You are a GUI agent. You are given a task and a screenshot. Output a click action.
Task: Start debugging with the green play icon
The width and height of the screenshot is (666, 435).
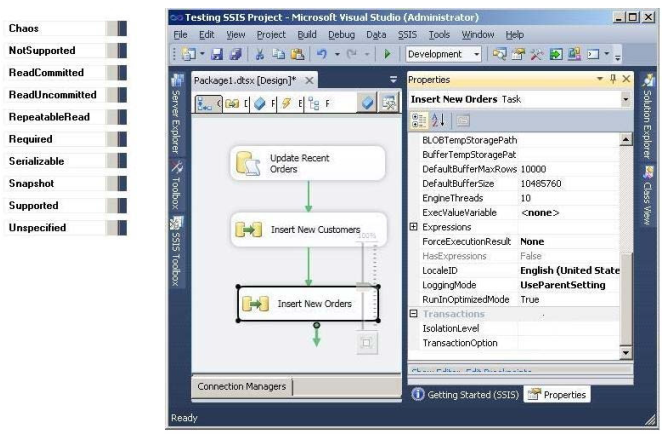click(x=387, y=54)
